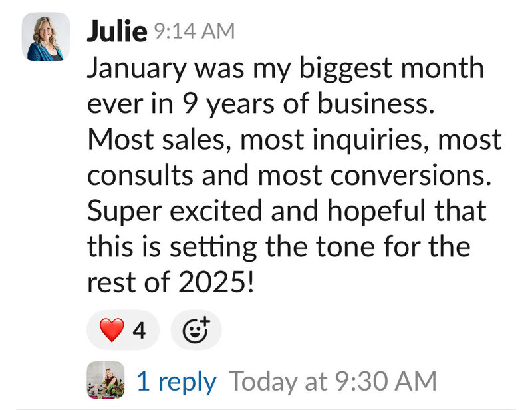
Task: Open Julie's profile photo avatar
Action: tap(45, 37)
